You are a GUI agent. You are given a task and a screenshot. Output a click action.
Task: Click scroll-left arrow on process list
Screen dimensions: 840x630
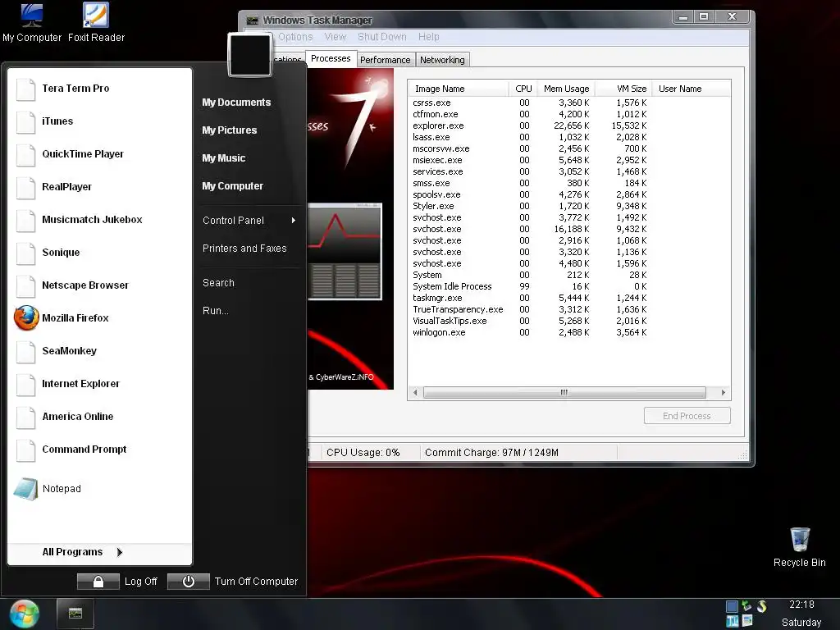pyautogui.click(x=415, y=393)
